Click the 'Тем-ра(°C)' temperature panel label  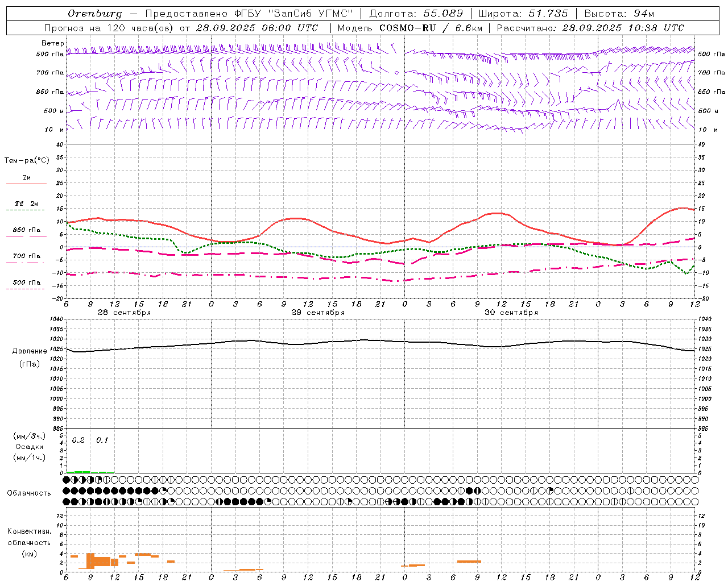[x=27, y=161]
